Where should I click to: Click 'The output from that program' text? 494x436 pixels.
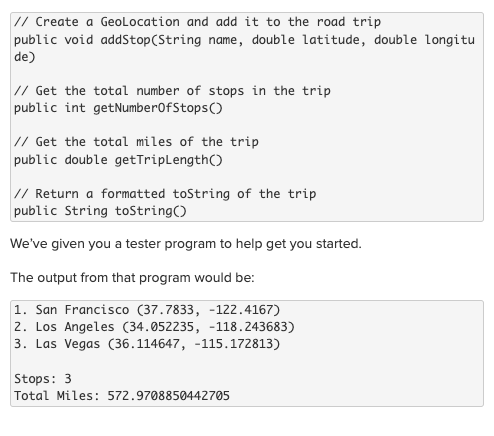(132, 278)
